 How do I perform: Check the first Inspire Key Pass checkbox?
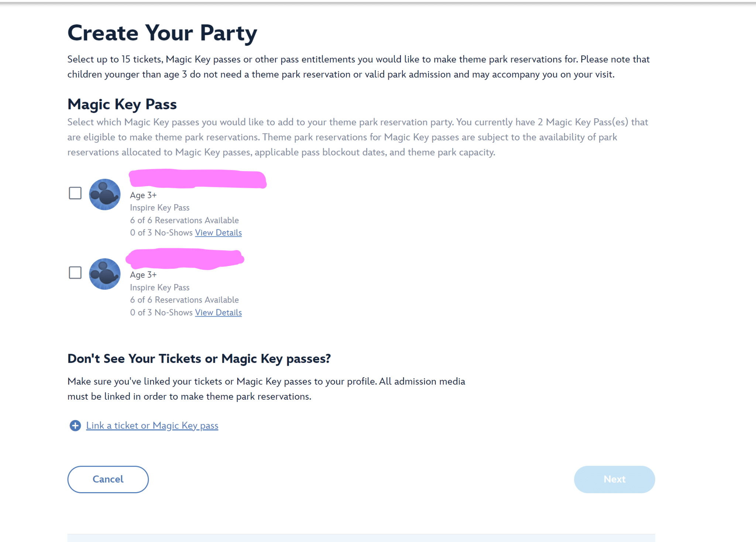point(75,193)
